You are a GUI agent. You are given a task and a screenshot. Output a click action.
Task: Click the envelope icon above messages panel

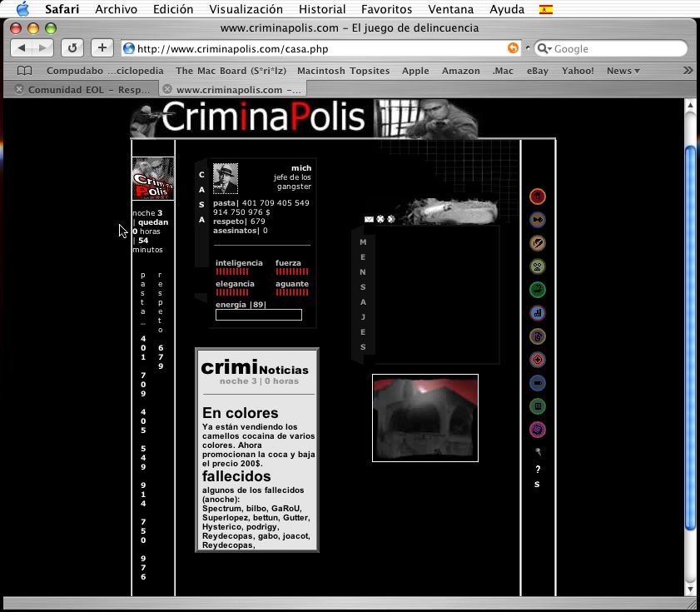click(369, 220)
